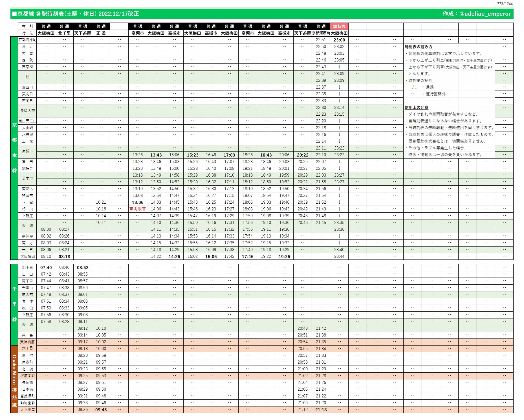Select the 山田 station label

[x=27, y=274]
